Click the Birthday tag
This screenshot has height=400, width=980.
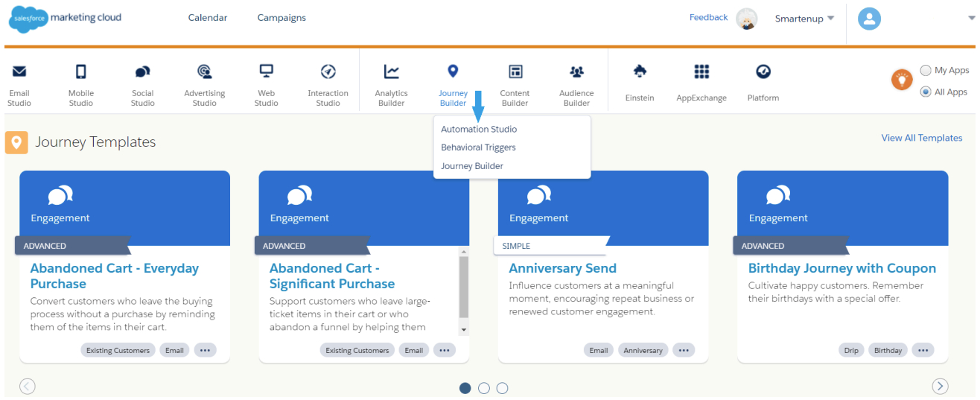(x=888, y=350)
